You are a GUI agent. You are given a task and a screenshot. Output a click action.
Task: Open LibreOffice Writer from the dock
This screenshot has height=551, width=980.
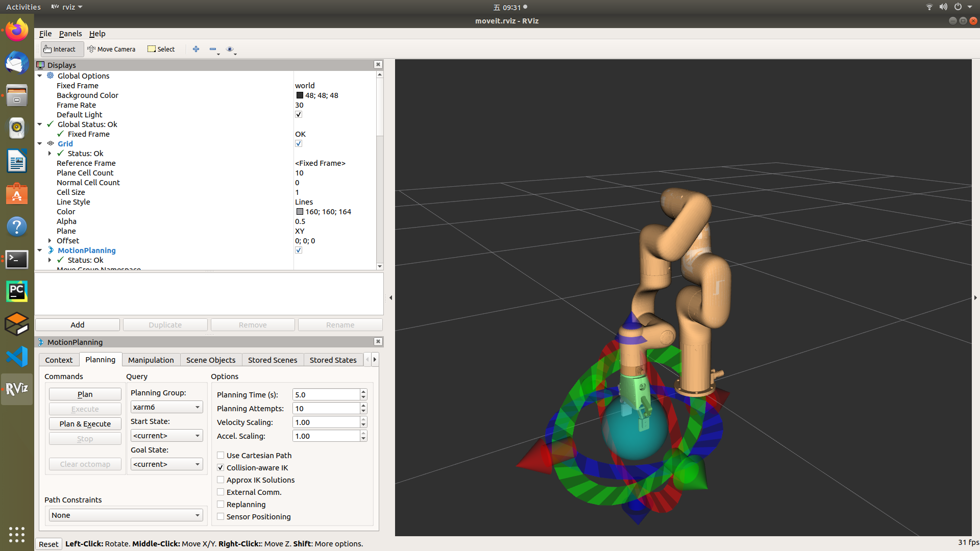[17, 161]
